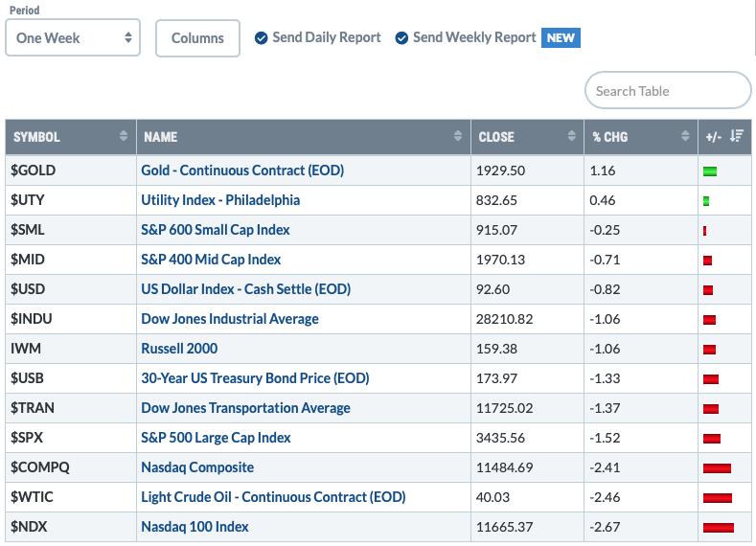This screenshot has width=756, height=546.
Task: Open Light Crude Oil - Continuous Contract link
Action: click(273, 497)
